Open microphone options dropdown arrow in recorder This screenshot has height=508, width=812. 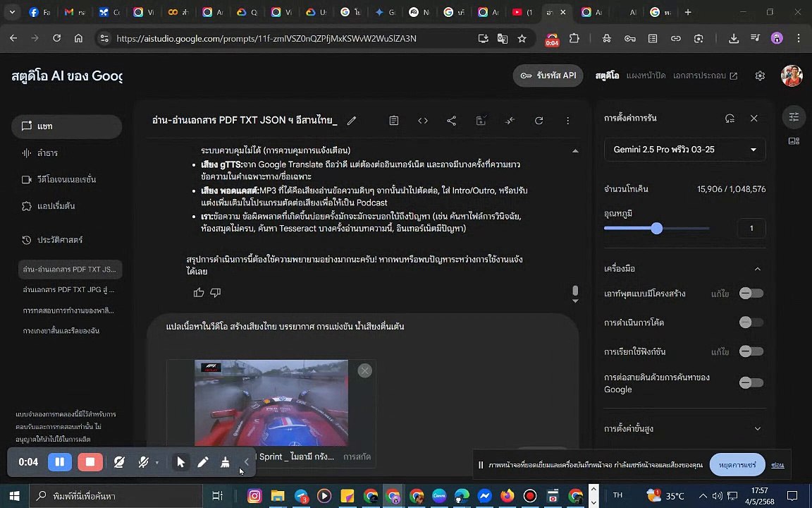click(x=157, y=462)
